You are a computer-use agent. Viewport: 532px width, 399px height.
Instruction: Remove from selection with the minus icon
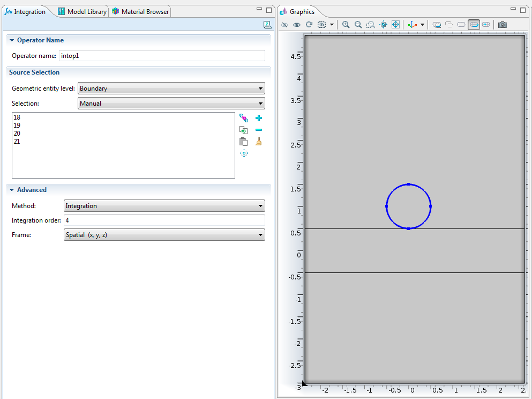[x=259, y=130]
